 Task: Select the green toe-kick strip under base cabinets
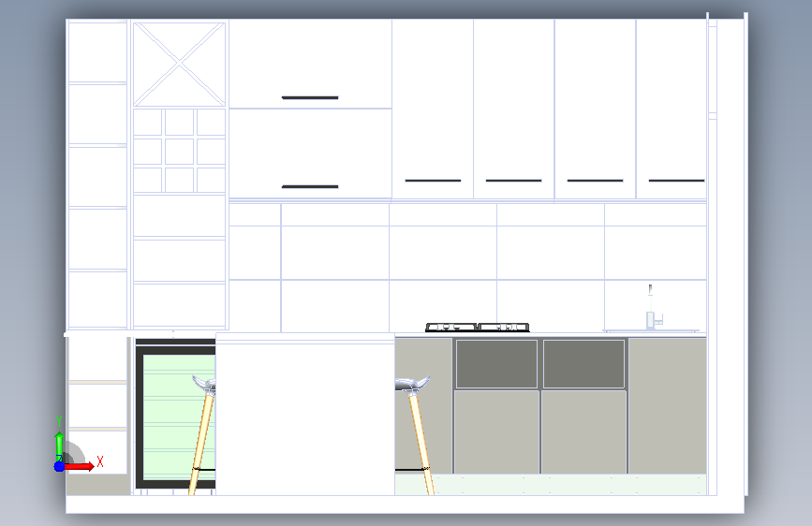(x=551, y=485)
